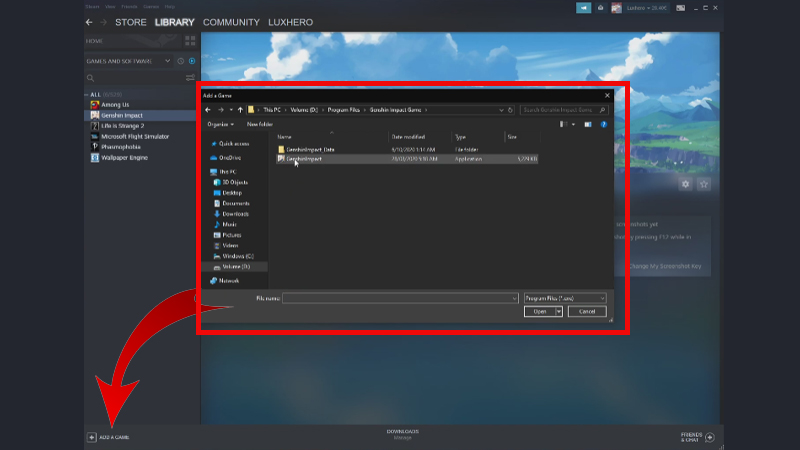Switch the library to collections grid view
Screen dimensions: 800x450
point(190,41)
